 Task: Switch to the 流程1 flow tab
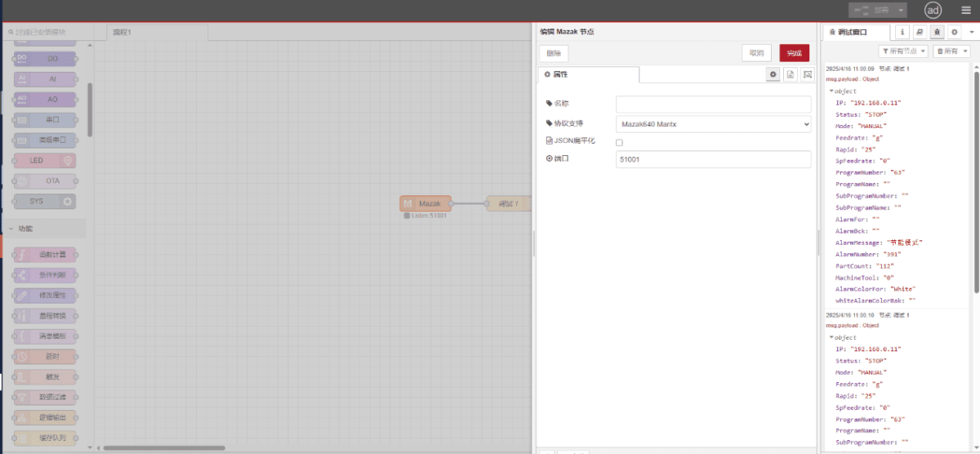click(x=157, y=32)
